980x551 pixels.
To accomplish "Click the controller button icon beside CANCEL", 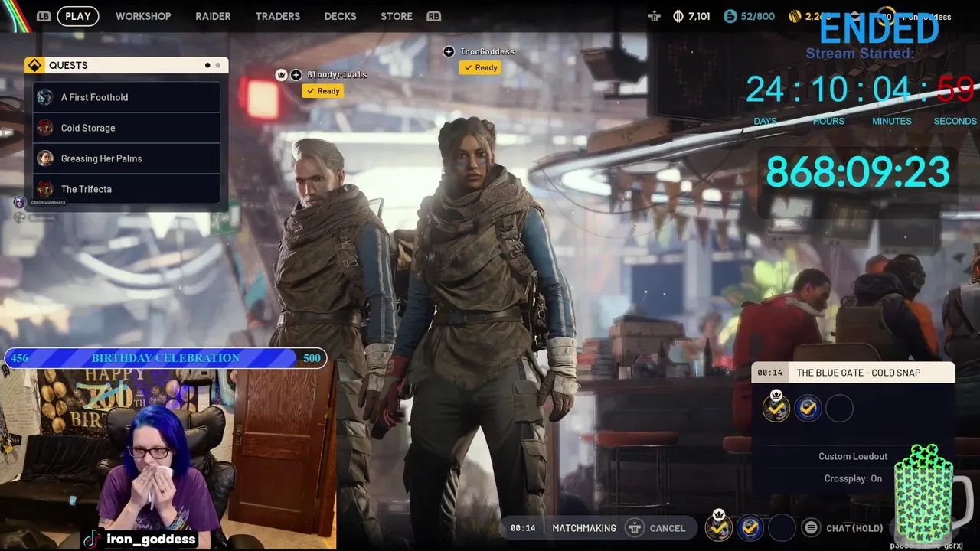I will click(634, 528).
